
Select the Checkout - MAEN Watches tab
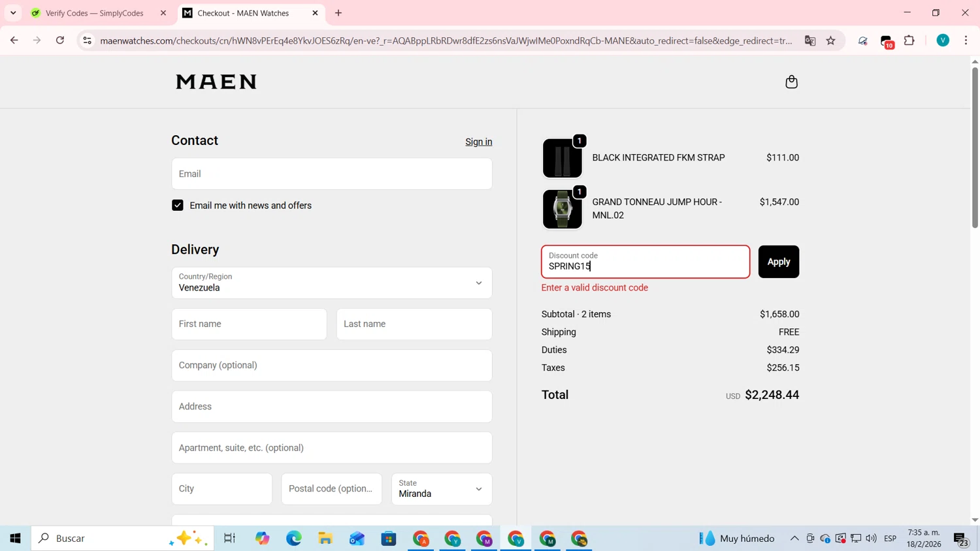[243, 13]
